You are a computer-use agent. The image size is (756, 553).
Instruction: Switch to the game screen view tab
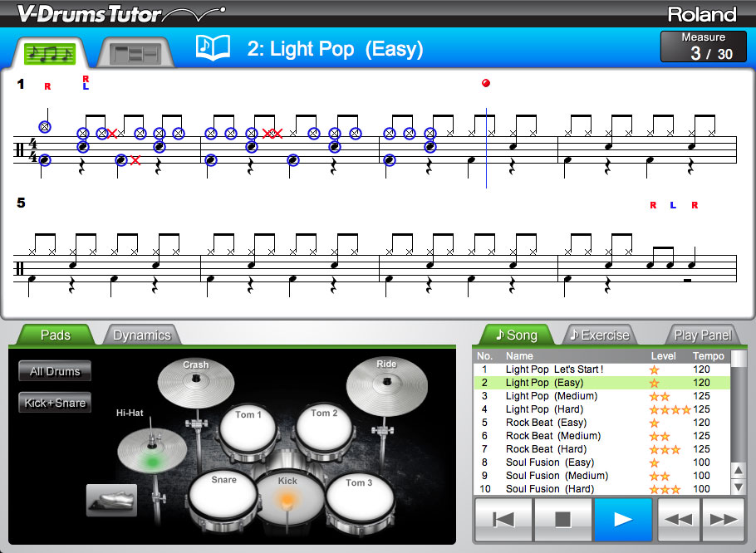point(136,53)
